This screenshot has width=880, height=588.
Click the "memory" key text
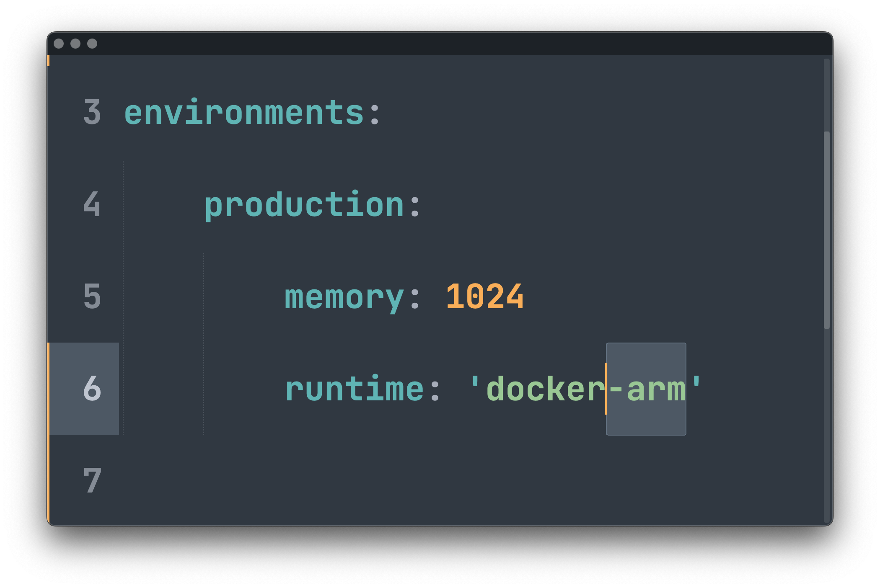[x=344, y=297]
